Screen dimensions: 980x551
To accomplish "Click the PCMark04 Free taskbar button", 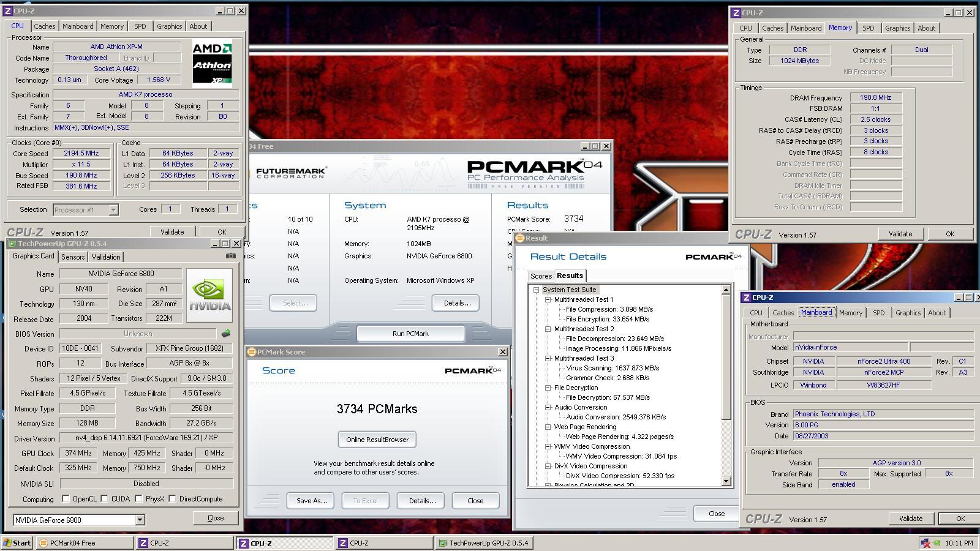I will click(85, 543).
